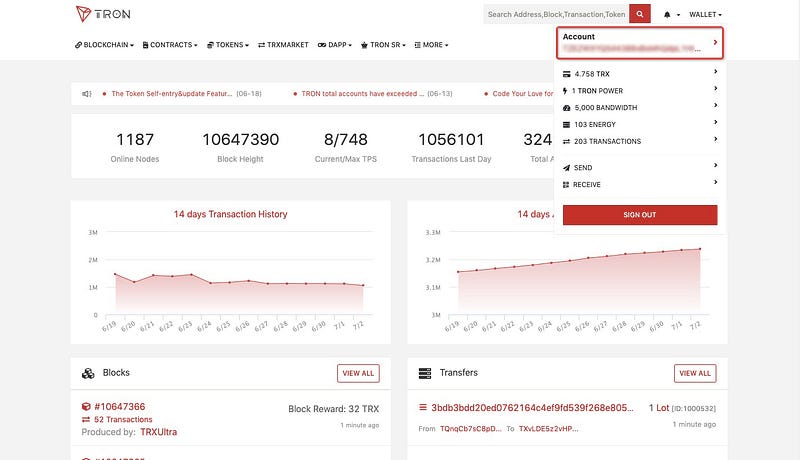This screenshot has height=460, width=800.
Task: Click VIEW ALL in Blocks panel
Action: pyautogui.click(x=358, y=373)
